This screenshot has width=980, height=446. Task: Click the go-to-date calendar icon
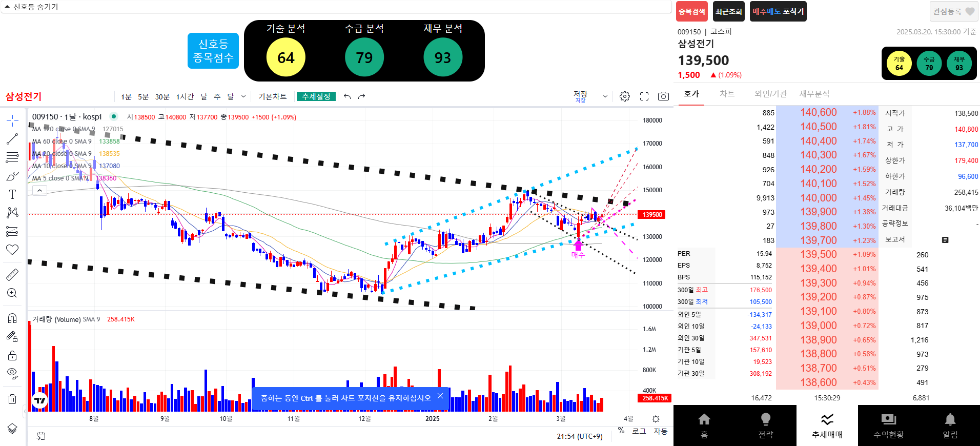tap(41, 436)
